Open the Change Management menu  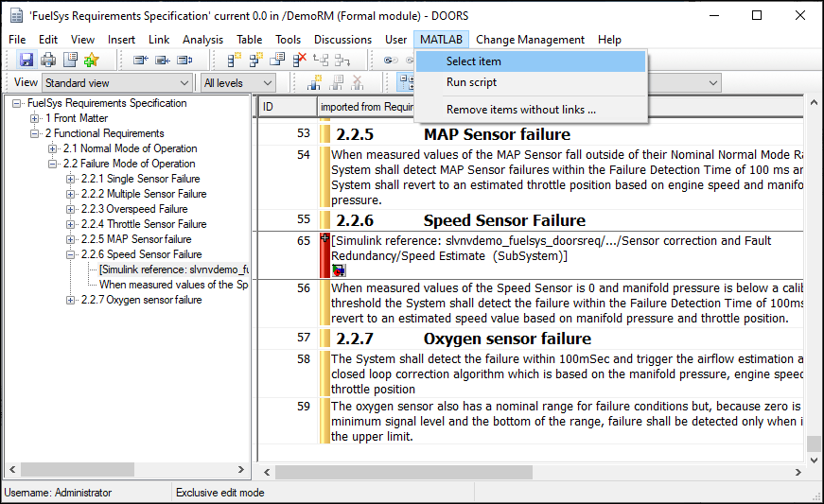point(530,40)
